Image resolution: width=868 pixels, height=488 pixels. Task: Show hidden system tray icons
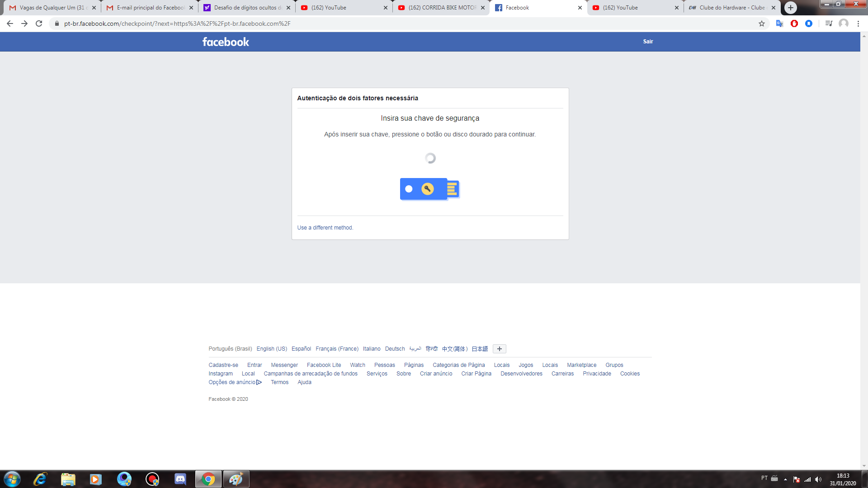pos(785,479)
